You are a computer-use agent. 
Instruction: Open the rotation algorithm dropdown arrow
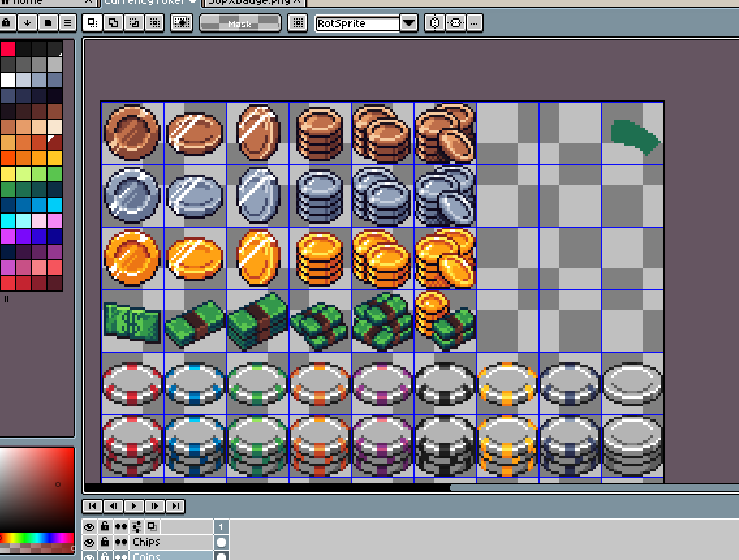point(409,23)
